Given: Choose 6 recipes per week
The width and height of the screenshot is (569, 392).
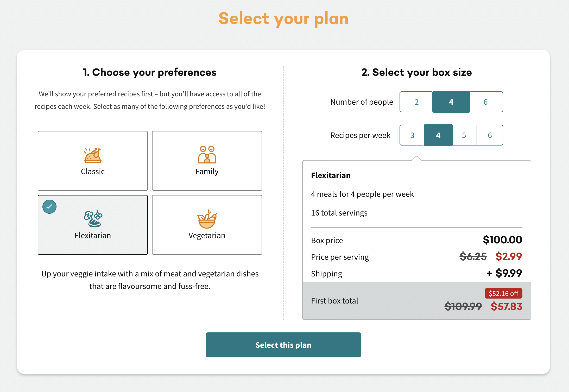Looking at the screenshot, I should 490,135.
